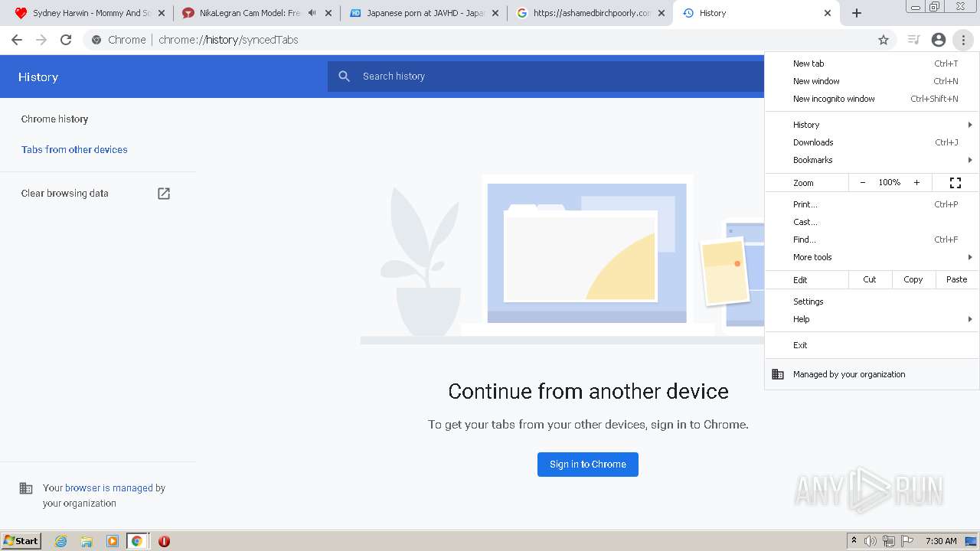This screenshot has height=551, width=980.
Task: Close the Sydney Harwin tab
Action: [162, 13]
